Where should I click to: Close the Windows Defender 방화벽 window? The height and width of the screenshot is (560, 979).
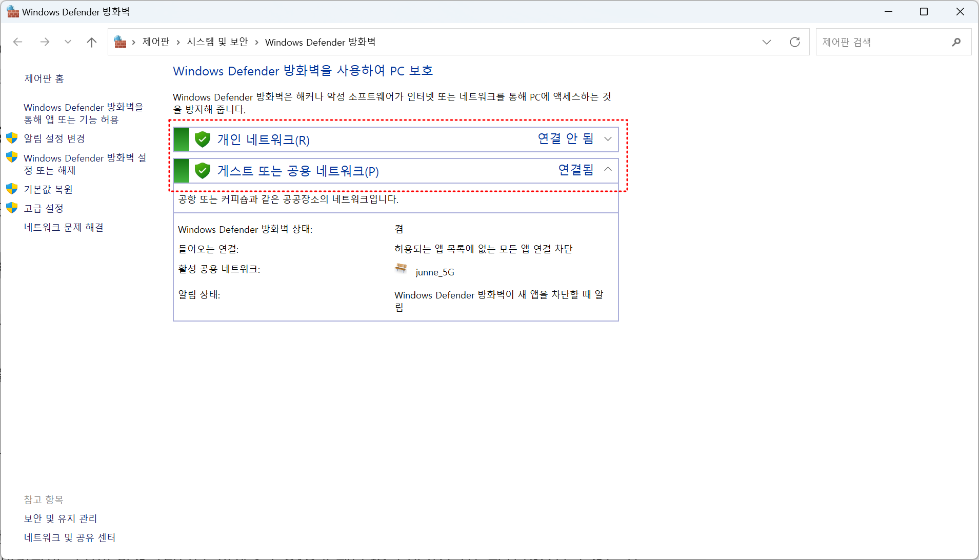coord(960,11)
